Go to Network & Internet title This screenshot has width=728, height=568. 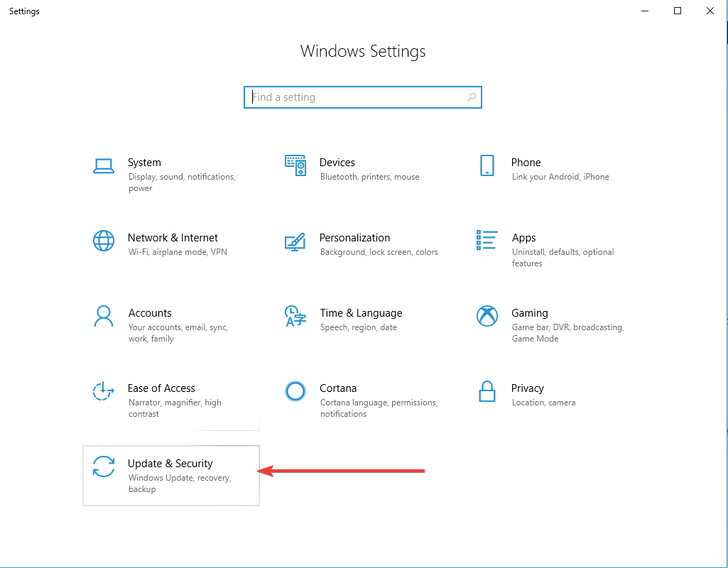point(173,238)
